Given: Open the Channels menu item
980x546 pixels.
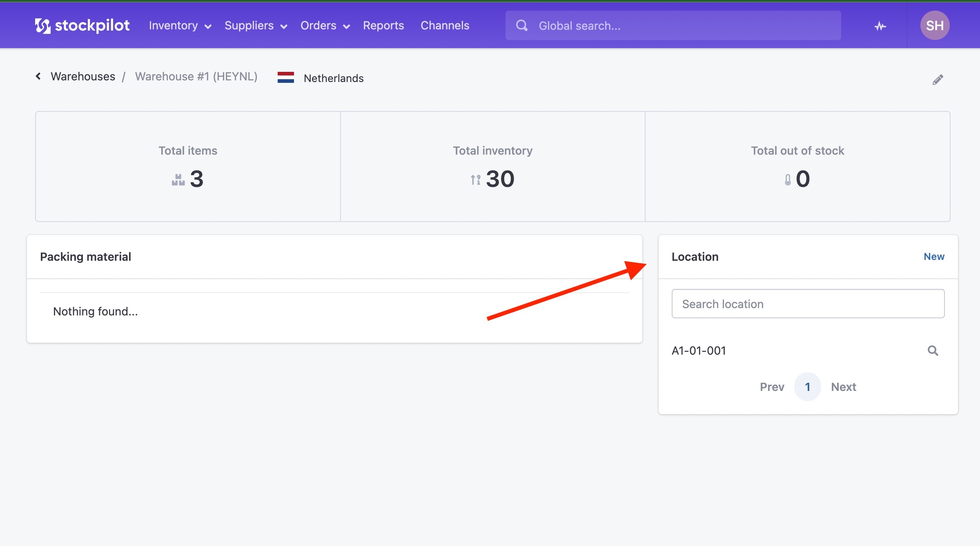Looking at the screenshot, I should [x=445, y=26].
